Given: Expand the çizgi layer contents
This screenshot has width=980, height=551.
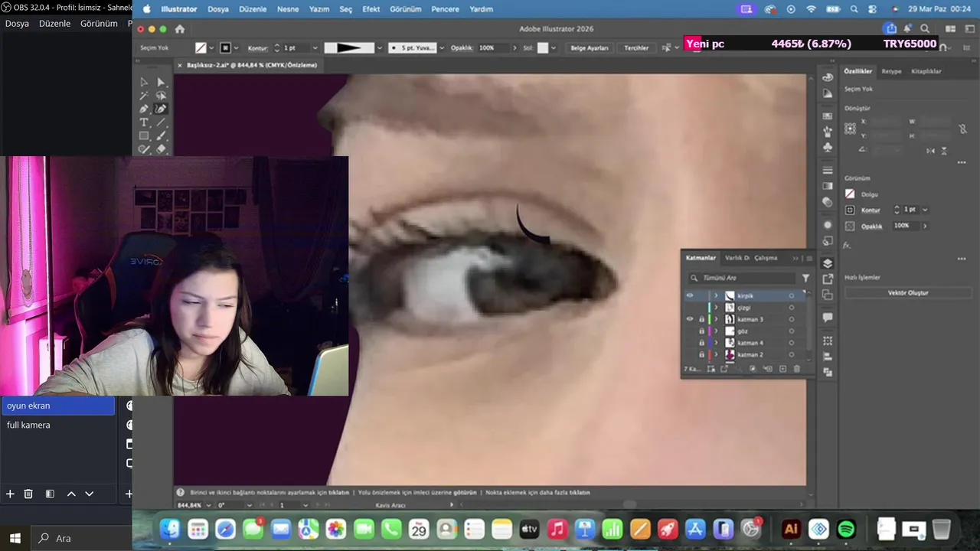Looking at the screenshot, I should tap(717, 308).
